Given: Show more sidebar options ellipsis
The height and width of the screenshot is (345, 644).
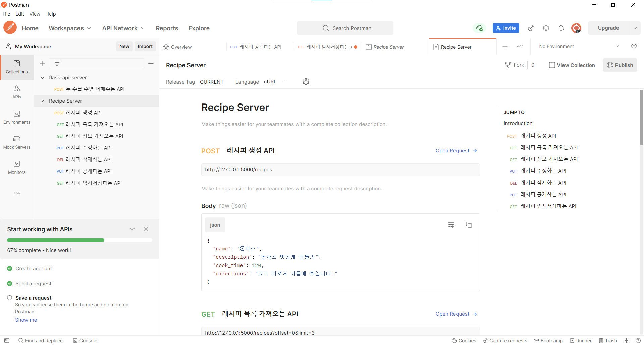Looking at the screenshot, I should click(x=17, y=193).
